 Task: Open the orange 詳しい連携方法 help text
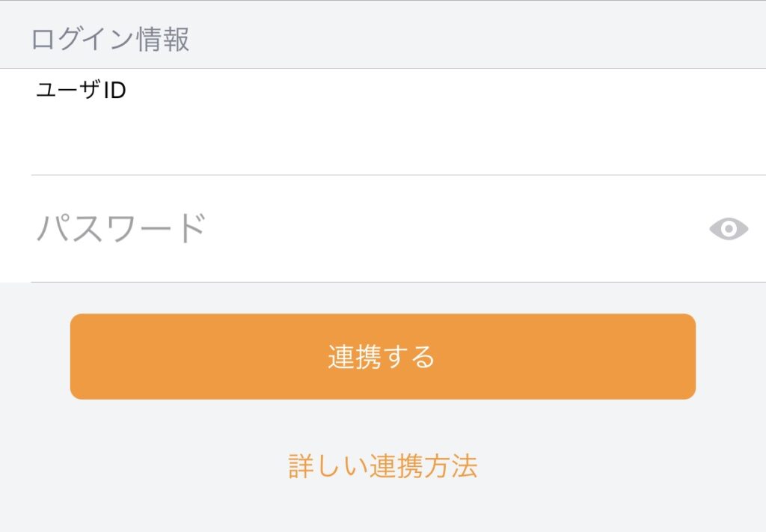point(382,465)
